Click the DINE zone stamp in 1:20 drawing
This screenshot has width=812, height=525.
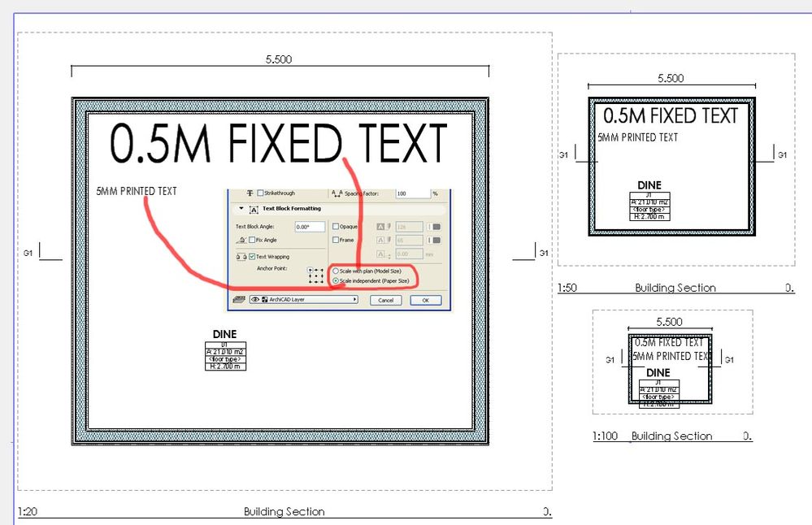[225, 350]
